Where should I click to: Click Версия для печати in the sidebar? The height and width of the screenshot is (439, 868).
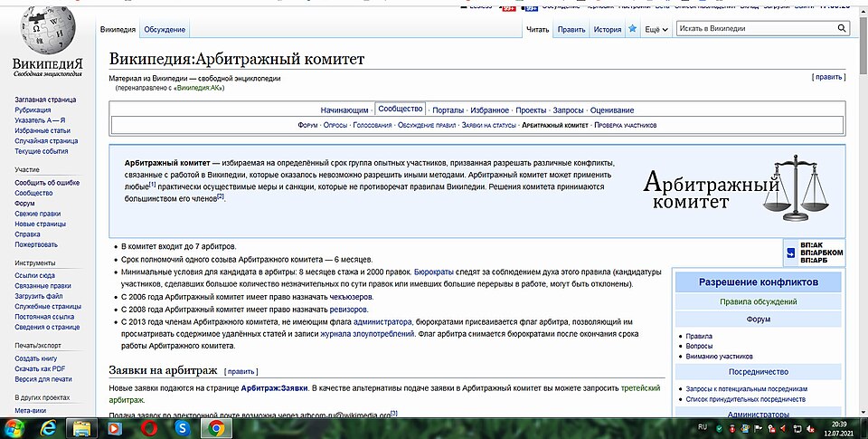point(43,379)
